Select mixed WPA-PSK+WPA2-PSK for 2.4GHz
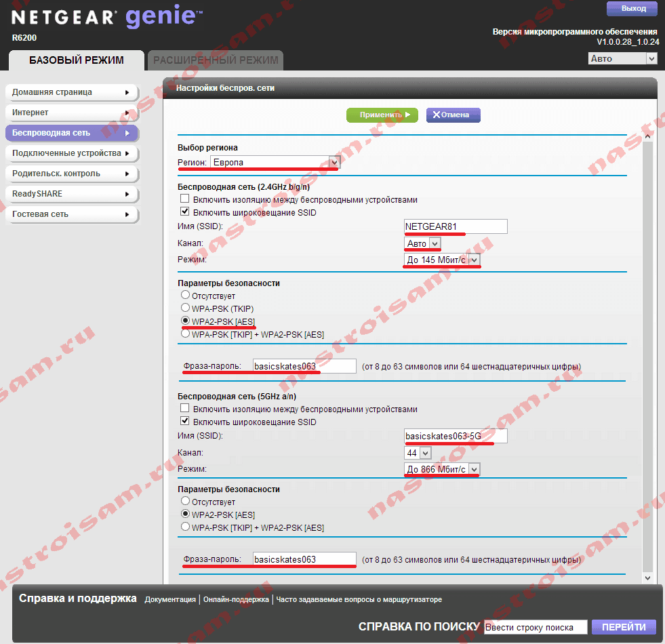The height and width of the screenshot is (644, 665). [x=185, y=334]
